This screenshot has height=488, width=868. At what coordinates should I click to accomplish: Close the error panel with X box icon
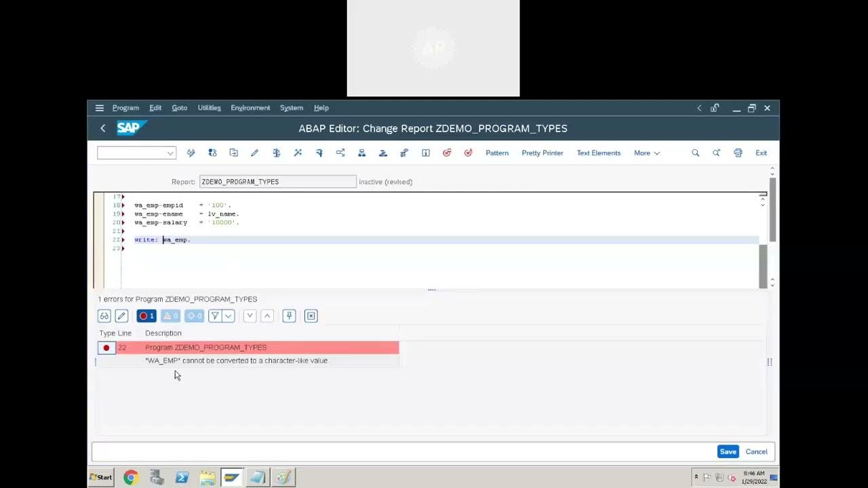click(x=311, y=316)
